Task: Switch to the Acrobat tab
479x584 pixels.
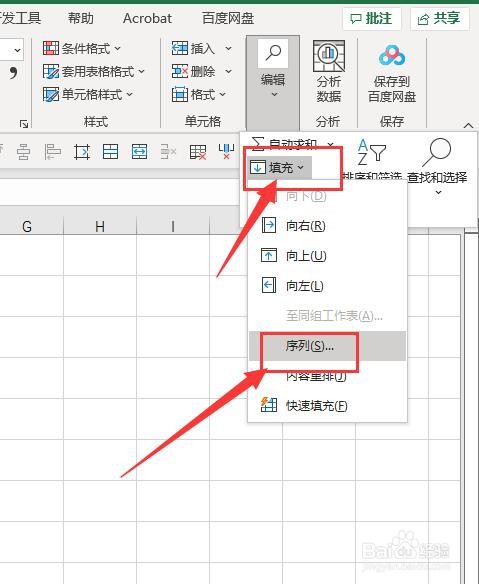Action: (147, 18)
